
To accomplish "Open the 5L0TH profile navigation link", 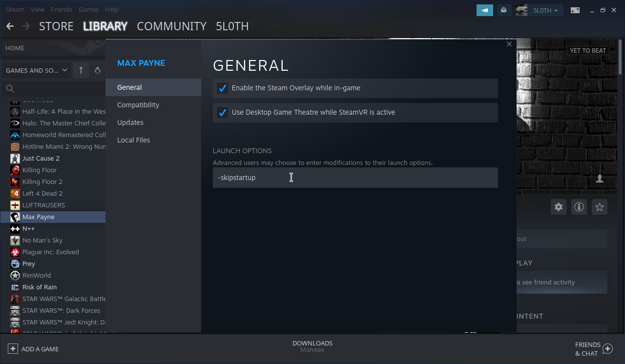I will tap(232, 26).
